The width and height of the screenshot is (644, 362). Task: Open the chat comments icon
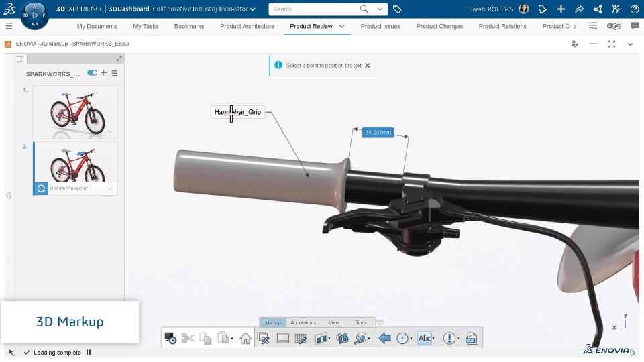pyautogui.click(x=635, y=26)
